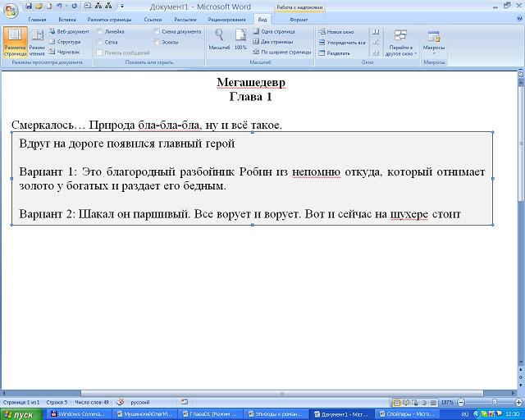Enable the Линейка checkbox
The image size is (525, 420).
coord(100,31)
